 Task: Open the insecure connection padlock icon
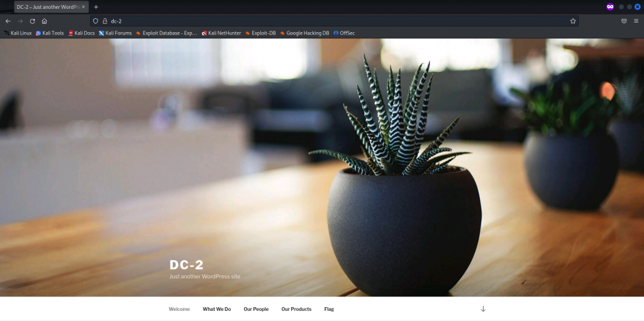pos(105,21)
